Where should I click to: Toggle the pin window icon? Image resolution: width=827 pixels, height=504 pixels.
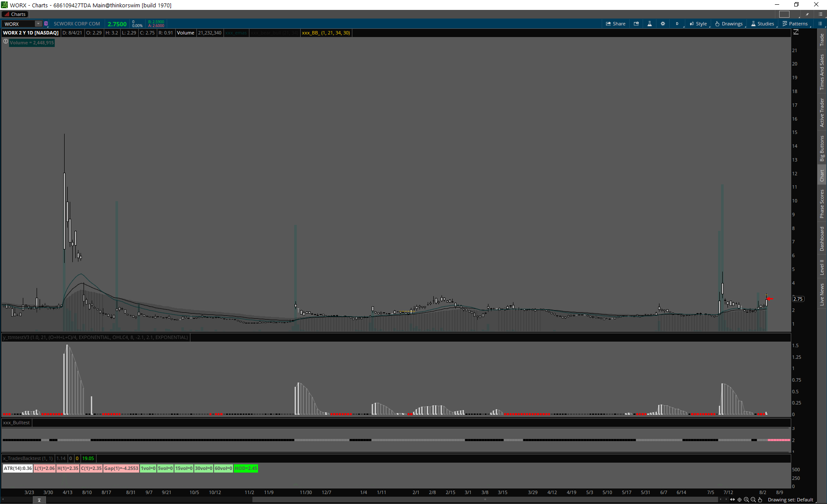(808, 14)
